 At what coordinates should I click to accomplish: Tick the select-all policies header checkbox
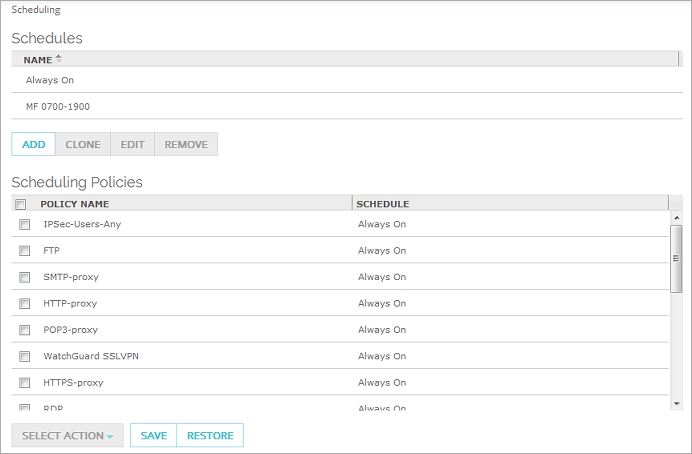click(21, 204)
